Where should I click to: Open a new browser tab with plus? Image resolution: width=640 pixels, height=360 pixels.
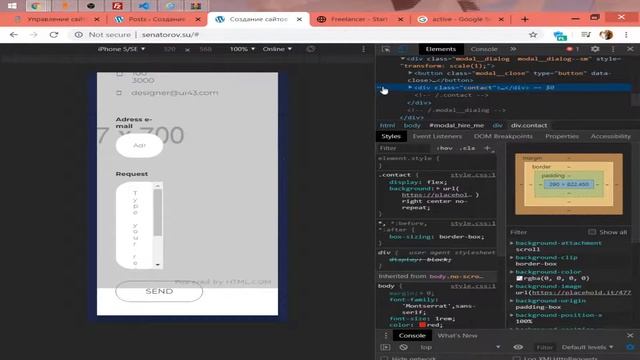click(525, 19)
